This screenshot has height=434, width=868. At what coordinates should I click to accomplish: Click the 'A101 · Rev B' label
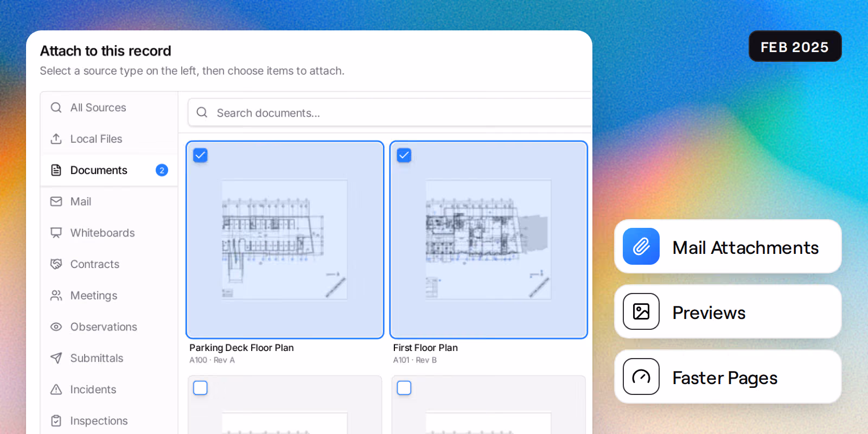click(415, 360)
